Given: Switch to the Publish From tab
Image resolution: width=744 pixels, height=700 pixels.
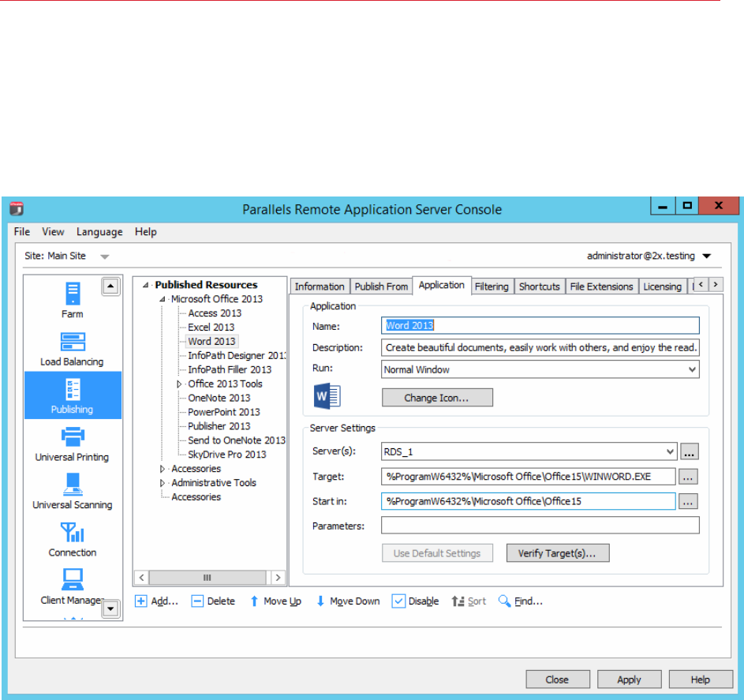Looking at the screenshot, I should point(382,286).
